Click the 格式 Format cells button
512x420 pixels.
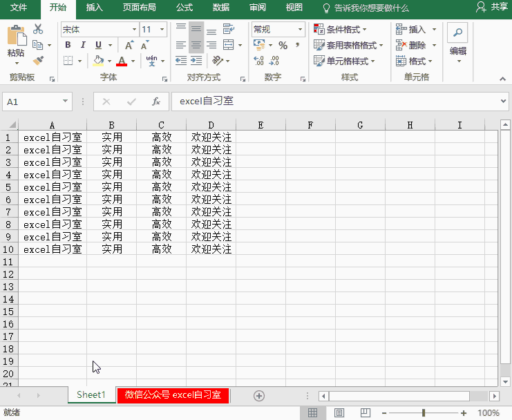click(414, 61)
